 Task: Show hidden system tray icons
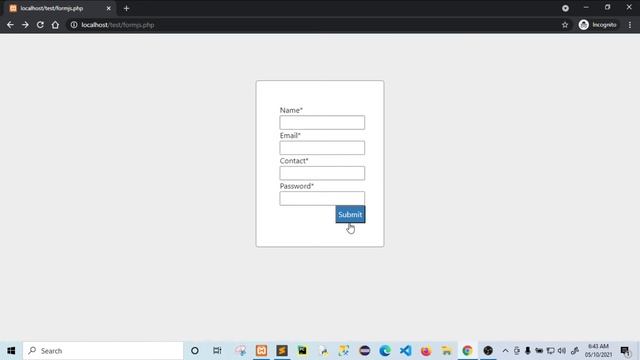coord(505,351)
